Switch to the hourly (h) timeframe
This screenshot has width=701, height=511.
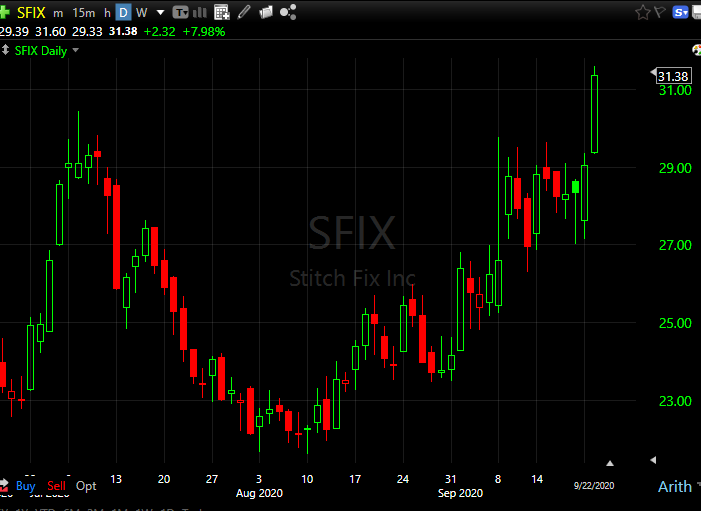click(x=107, y=13)
